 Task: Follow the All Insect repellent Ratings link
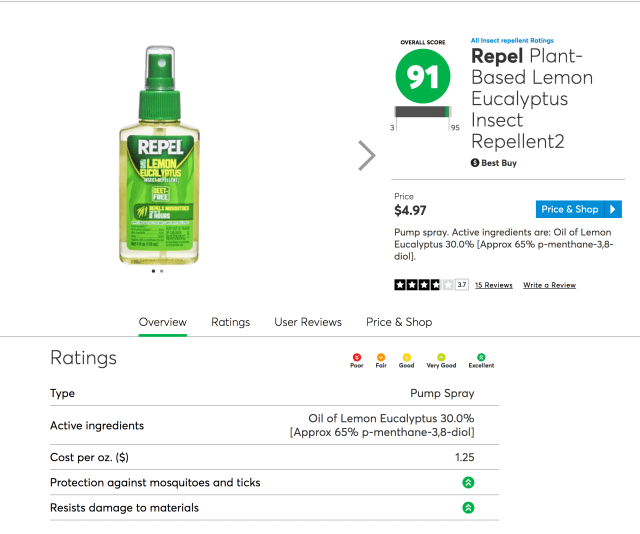[x=511, y=41]
